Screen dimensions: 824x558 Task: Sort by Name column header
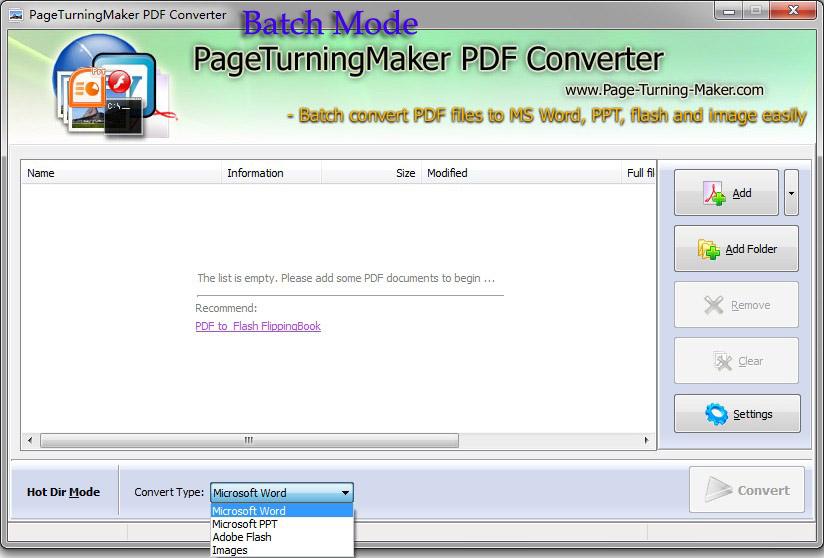(121, 173)
